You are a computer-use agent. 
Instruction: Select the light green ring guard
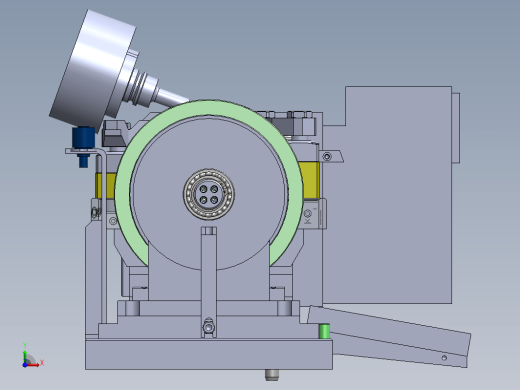click(x=208, y=108)
